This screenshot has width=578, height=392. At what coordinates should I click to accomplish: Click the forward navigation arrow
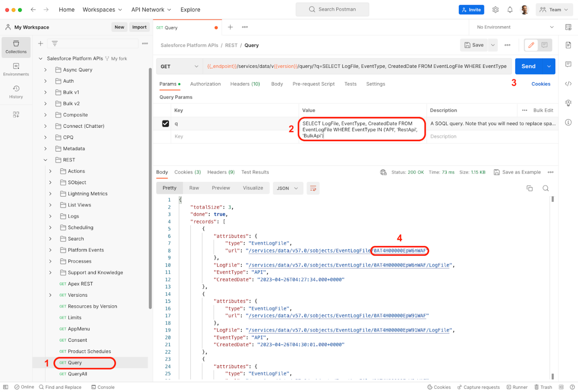(46, 9)
